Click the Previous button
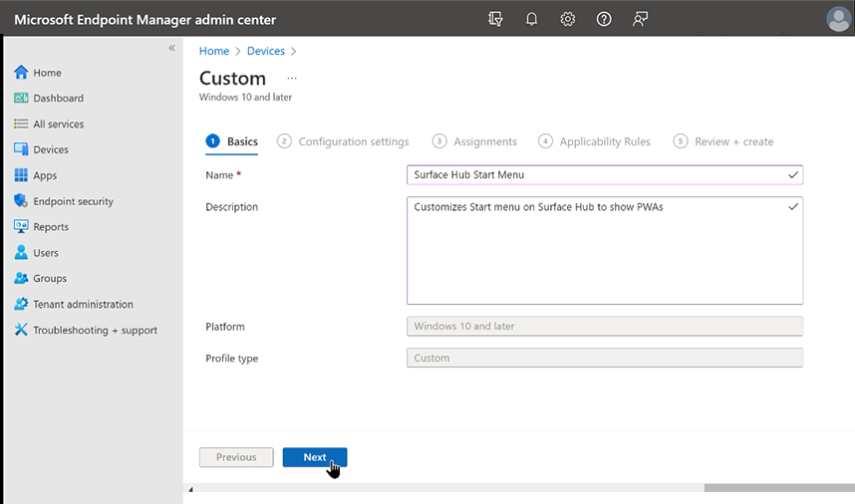This screenshot has height=504, width=855. click(x=236, y=457)
